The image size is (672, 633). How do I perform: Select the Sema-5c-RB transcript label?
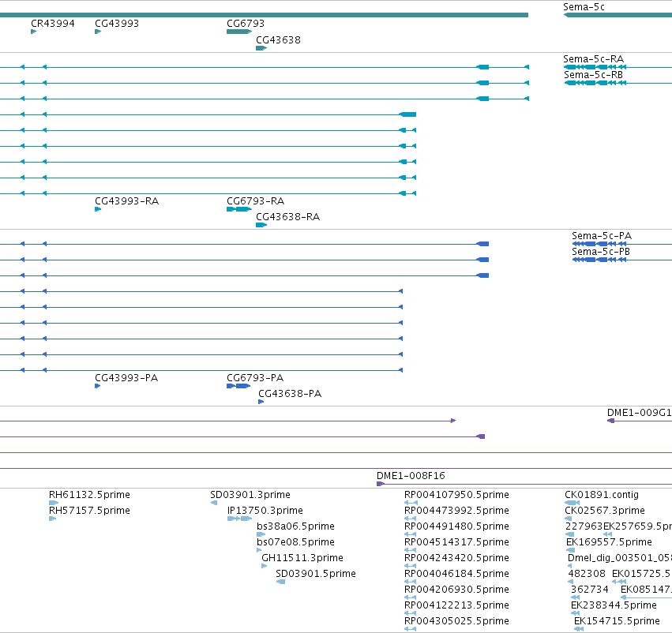[x=594, y=75]
